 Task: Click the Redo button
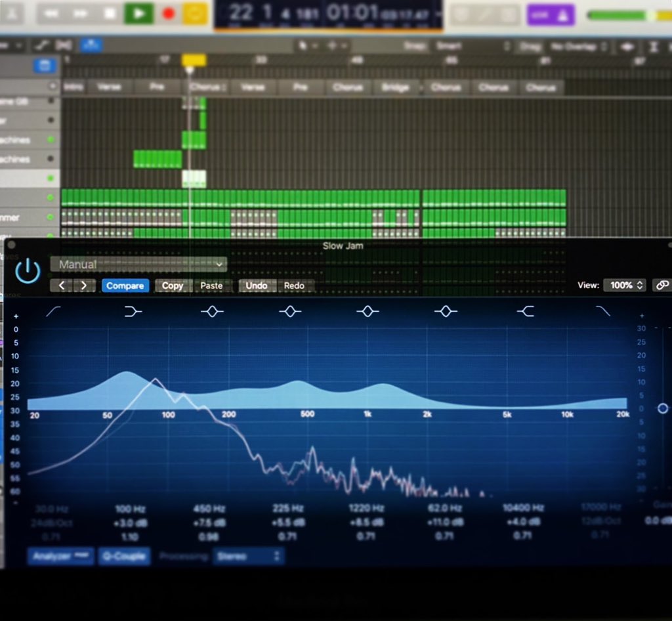click(294, 286)
